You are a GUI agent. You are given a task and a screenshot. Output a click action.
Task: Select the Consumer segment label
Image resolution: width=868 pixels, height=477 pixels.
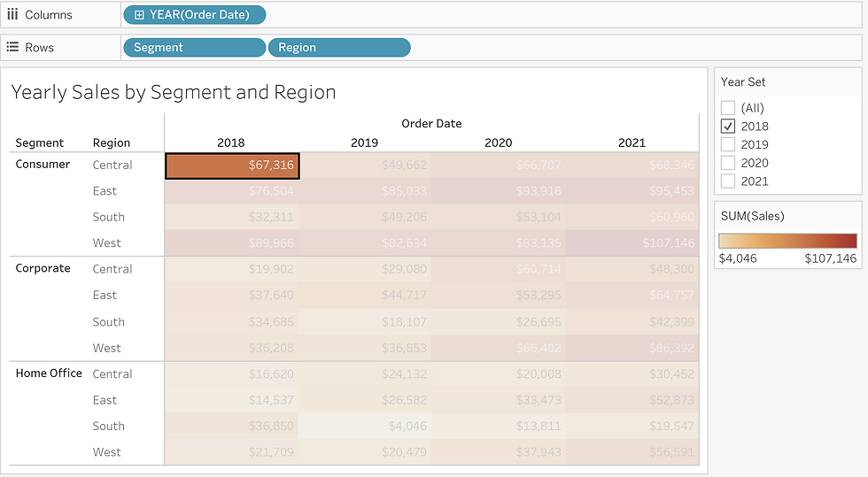pyautogui.click(x=43, y=165)
